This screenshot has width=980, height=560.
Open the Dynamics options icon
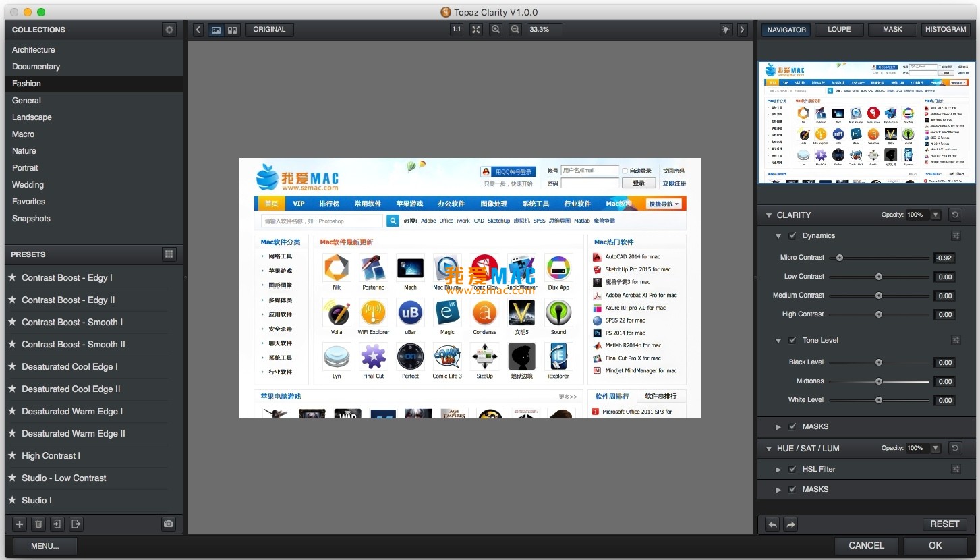click(956, 236)
